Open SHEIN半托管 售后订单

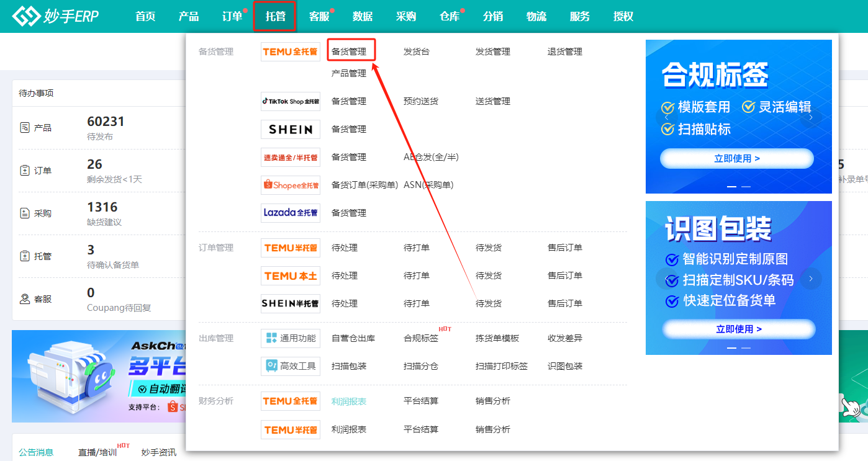[x=565, y=303]
